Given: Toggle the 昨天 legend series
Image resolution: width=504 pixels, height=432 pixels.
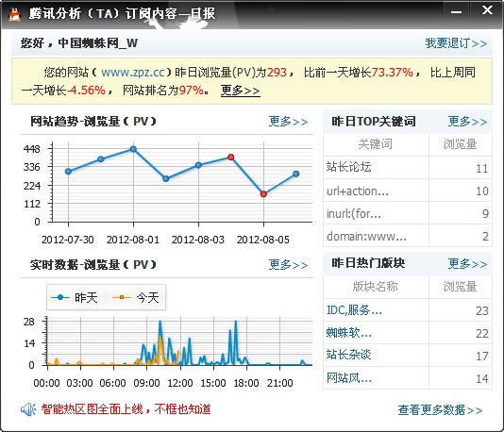Looking at the screenshot, I should pyautogui.click(x=75, y=297).
